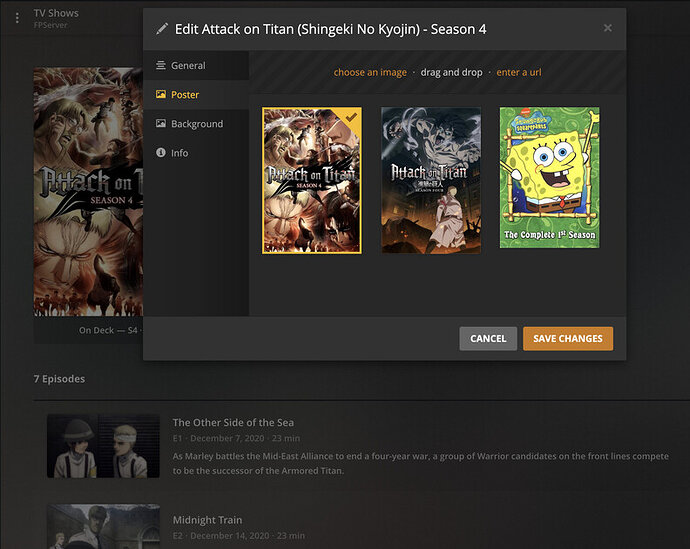Screen dimensions: 690x549
Task: Open the three-dot menu beside TV Shows
Action: pos(17,18)
